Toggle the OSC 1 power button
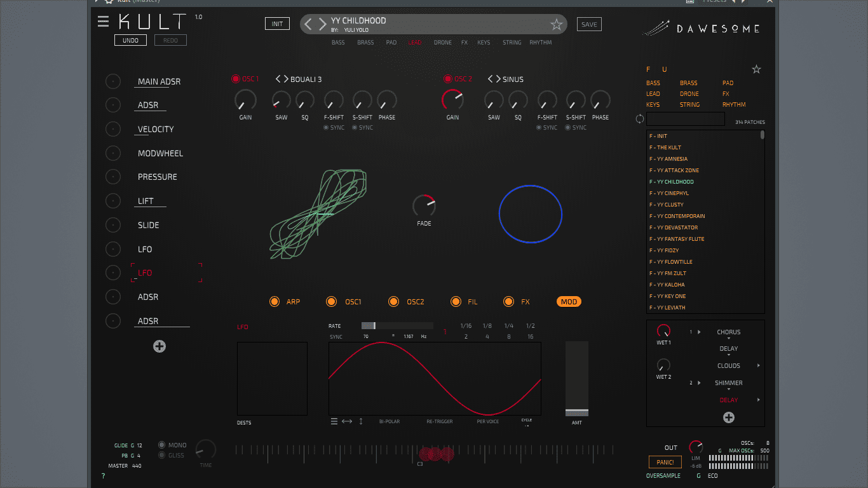868x488 pixels. (235, 79)
